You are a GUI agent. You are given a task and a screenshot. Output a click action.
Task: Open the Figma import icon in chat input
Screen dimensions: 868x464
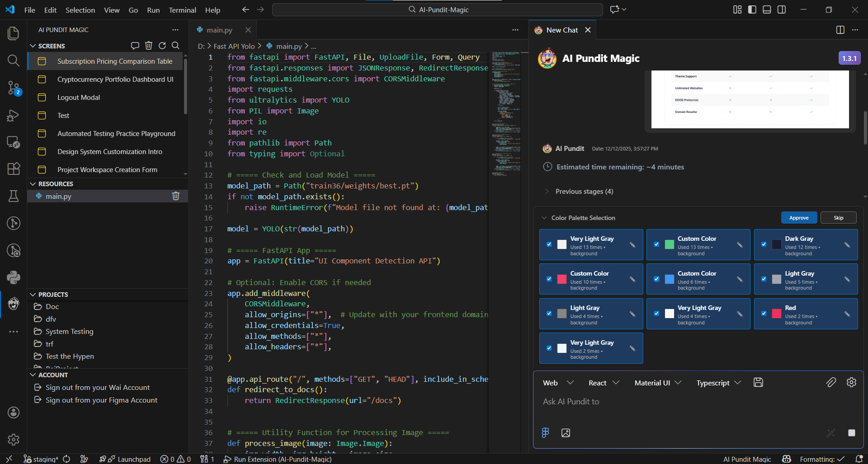click(x=545, y=432)
